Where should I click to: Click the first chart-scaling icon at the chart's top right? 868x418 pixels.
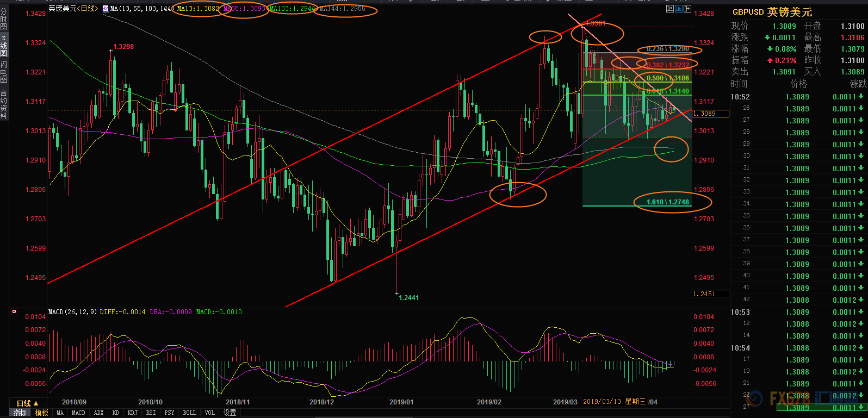pos(670,9)
